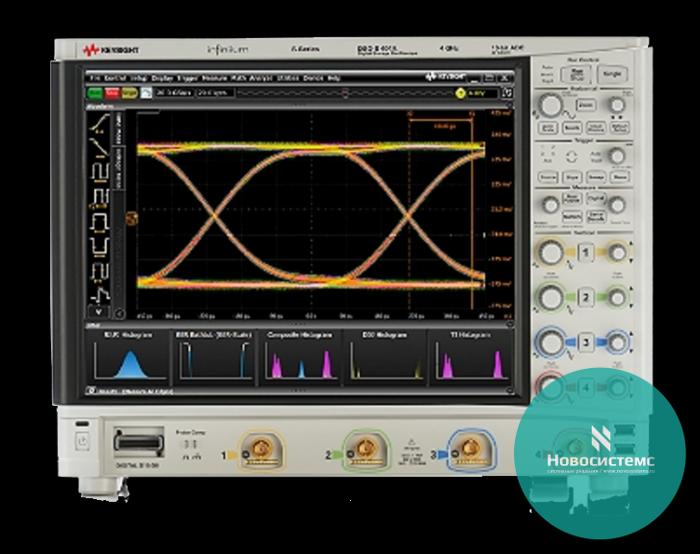
Task: Open the File menu
Action: tap(95, 78)
